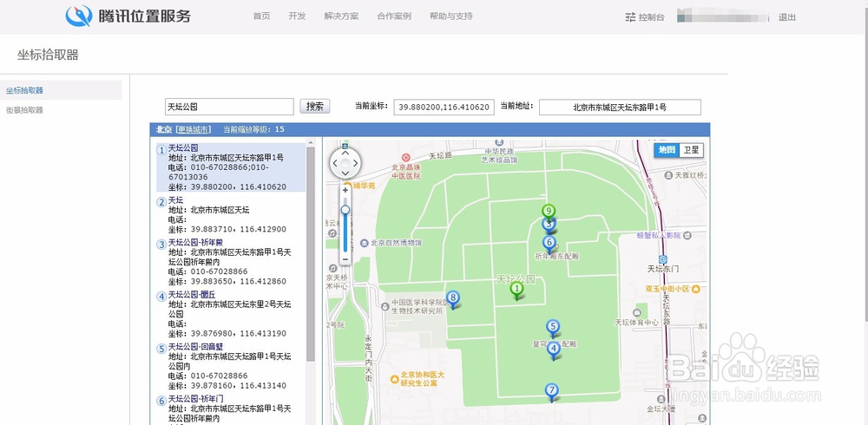
Task: Open result 天坛 in the list
Action: pos(175,199)
